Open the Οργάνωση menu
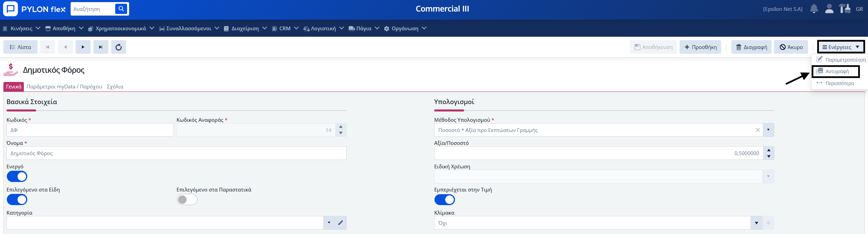The height and width of the screenshot is (234, 868). pos(405,29)
